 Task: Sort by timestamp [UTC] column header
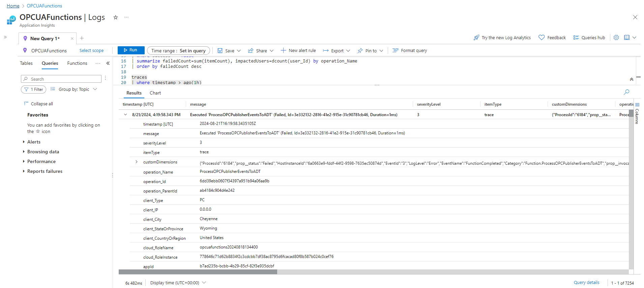pos(138,104)
